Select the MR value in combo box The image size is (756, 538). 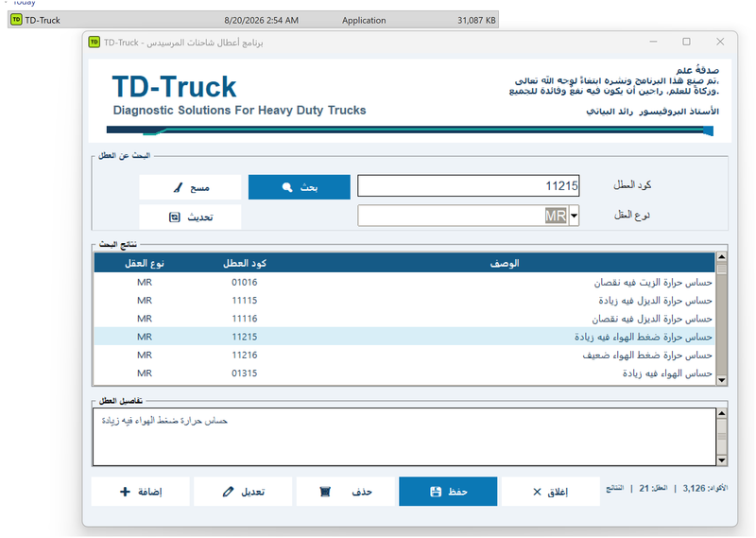556,216
